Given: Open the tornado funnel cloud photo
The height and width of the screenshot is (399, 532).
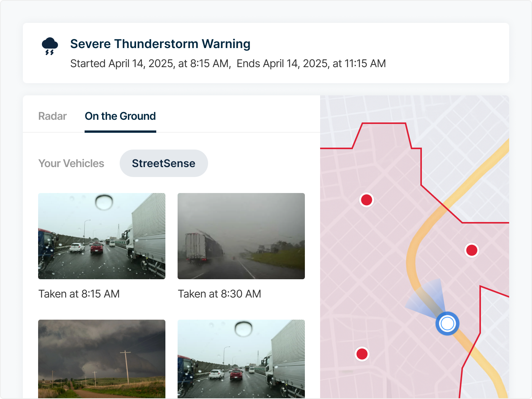Looking at the screenshot, I should [x=101, y=359].
